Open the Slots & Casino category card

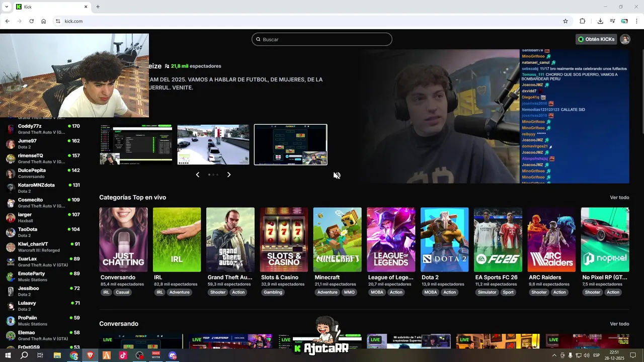pos(284,240)
